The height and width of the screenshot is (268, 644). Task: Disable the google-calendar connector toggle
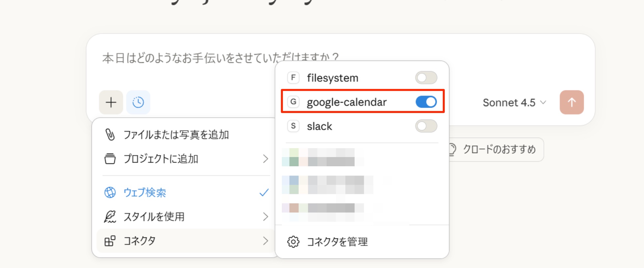(x=426, y=102)
